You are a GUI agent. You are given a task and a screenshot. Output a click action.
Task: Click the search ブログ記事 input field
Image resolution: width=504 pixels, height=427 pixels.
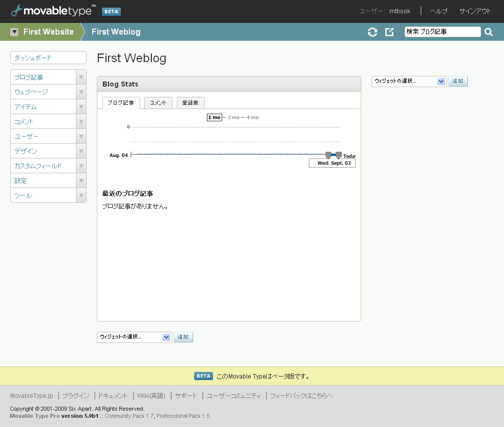click(x=442, y=32)
